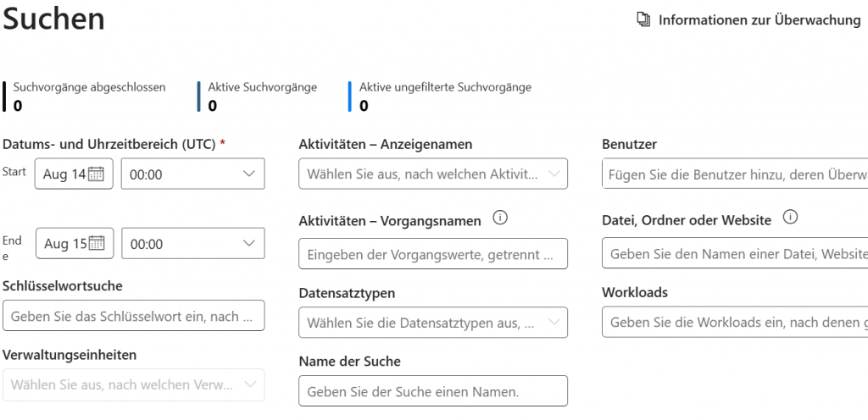This screenshot has width=868, height=420.
Task: Click the Workloads input field
Action: [x=734, y=323]
